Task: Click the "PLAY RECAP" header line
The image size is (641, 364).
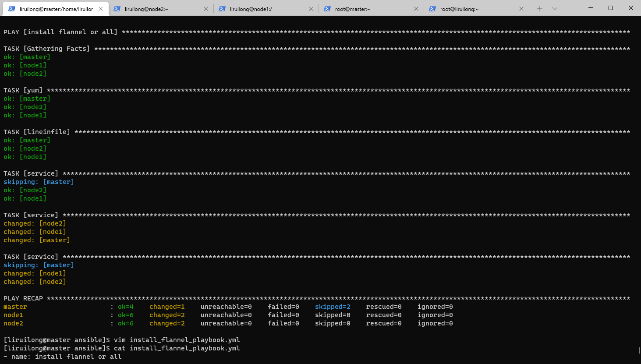Action: [317, 298]
